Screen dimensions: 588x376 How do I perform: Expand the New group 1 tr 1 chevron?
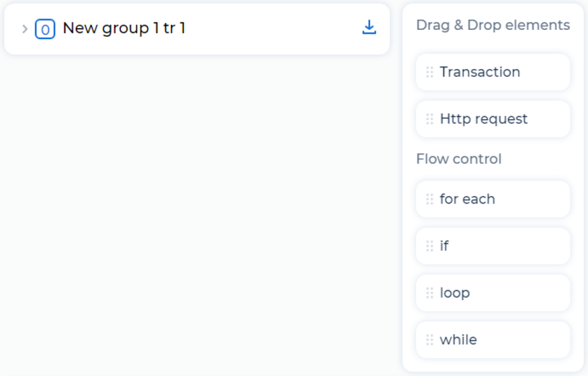point(25,29)
